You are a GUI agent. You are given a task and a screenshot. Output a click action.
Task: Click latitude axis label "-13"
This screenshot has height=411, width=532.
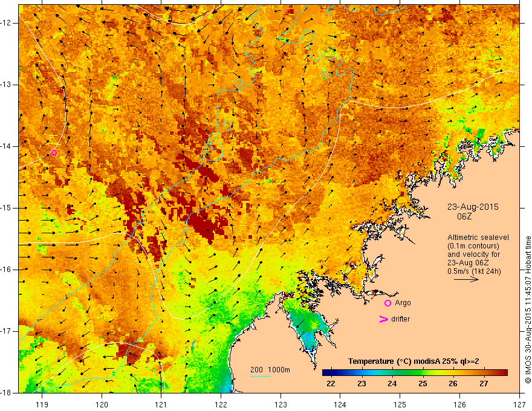click(6, 85)
